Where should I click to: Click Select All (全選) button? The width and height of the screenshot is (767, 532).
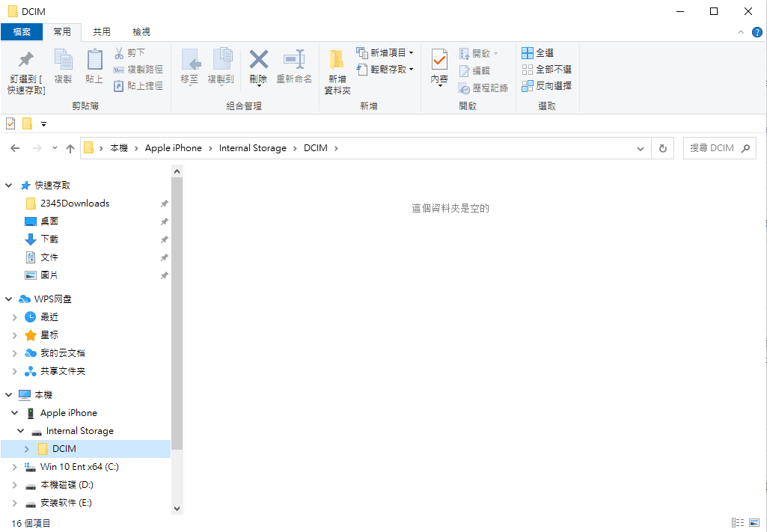pos(538,53)
